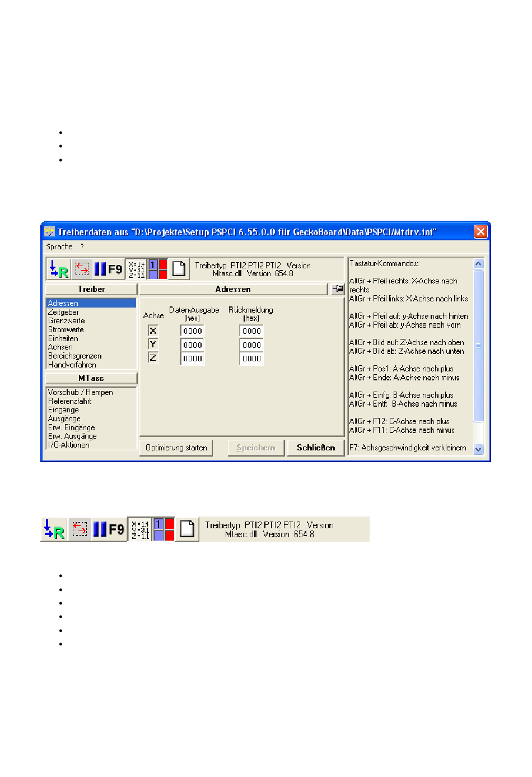Screen dimensions: 532x777
Task: Click the blue bars F9 icon in the dialog toolbar
Action: (108, 269)
